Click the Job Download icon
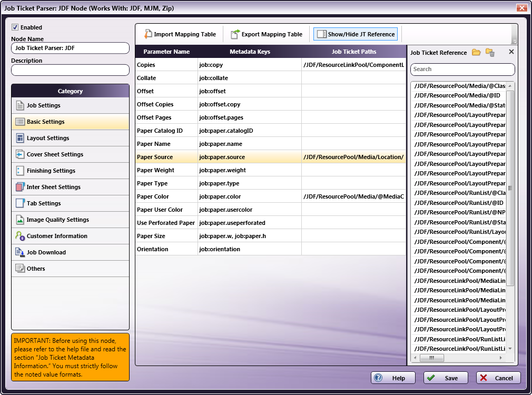This screenshot has height=395, width=532. [x=19, y=252]
